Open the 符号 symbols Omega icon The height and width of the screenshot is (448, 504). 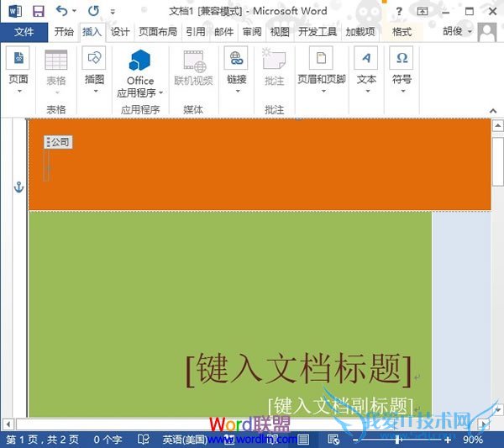(x=402, y=58)
